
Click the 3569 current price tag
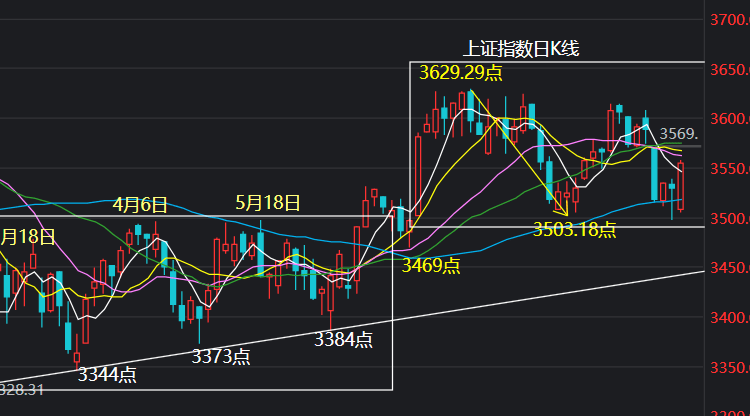click(679, 133)
